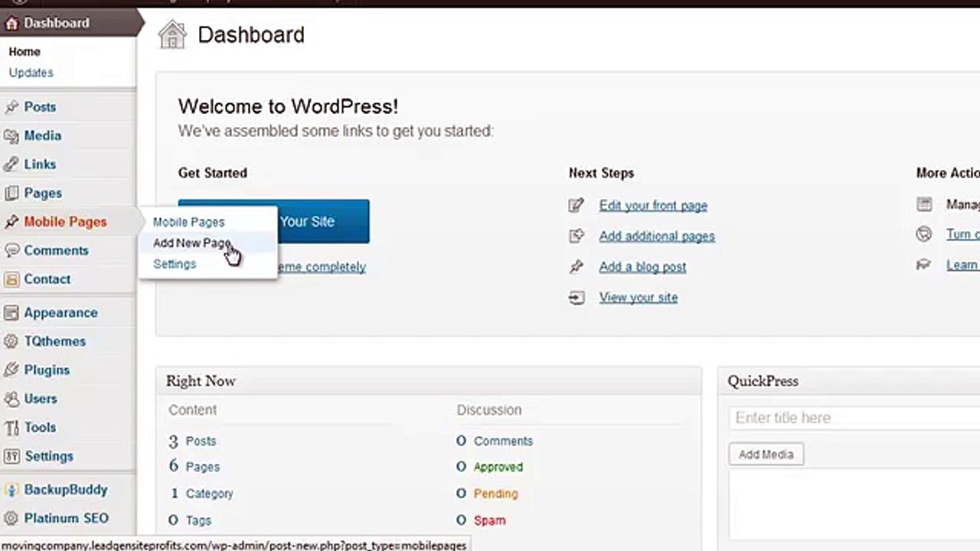The width and height of the screenshot is (980, 551).
Task: Click the Tools icon in sidebar
Action: point(11,428)
